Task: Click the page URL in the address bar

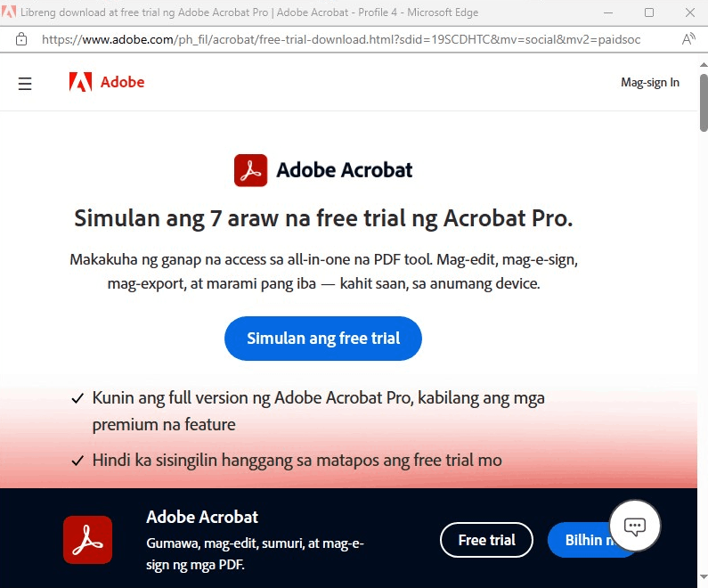Action: coord(341,39)
